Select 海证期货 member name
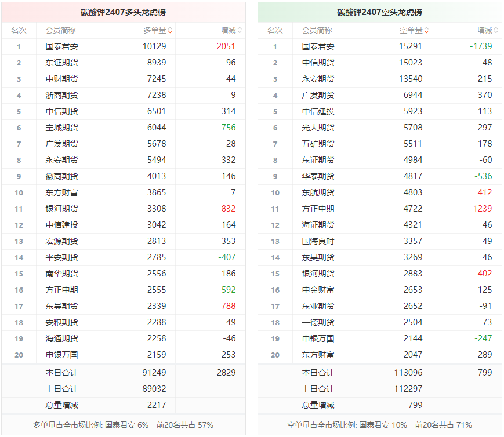504x437 pixels. [x=318, y=225]
